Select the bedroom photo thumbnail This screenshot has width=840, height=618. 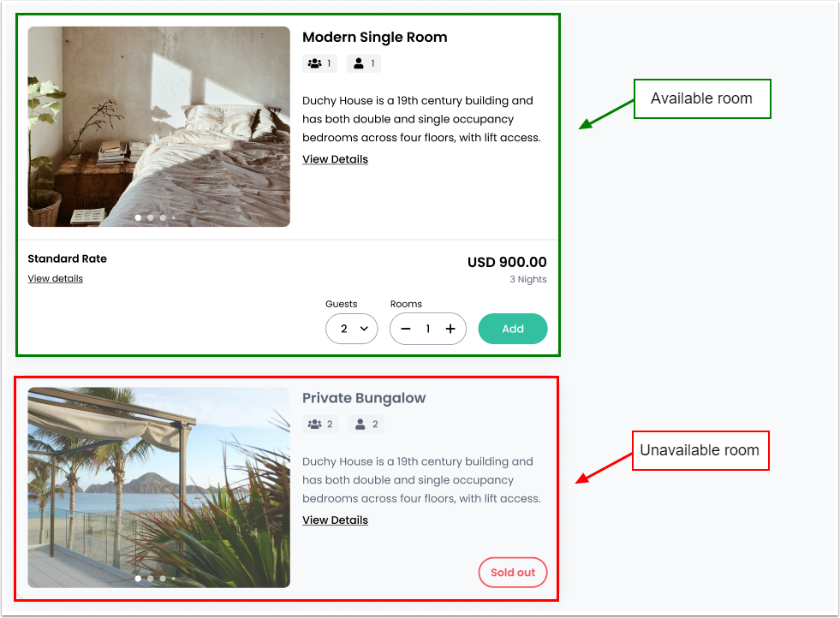point(158,126)
